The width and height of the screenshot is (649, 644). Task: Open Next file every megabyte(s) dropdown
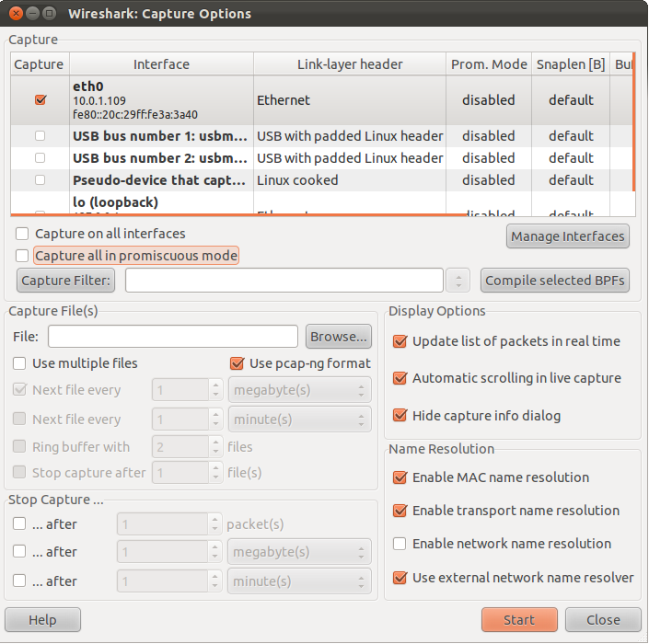click(x=300, y=390)
